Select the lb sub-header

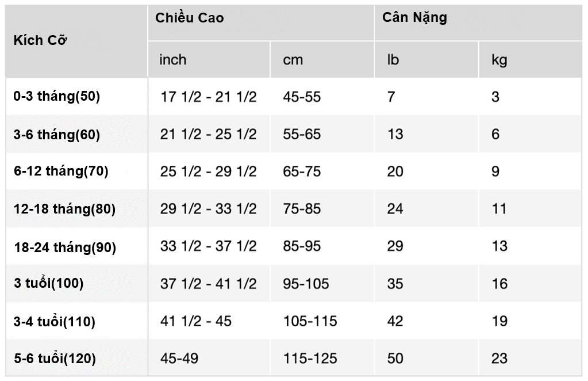[393, 59]
